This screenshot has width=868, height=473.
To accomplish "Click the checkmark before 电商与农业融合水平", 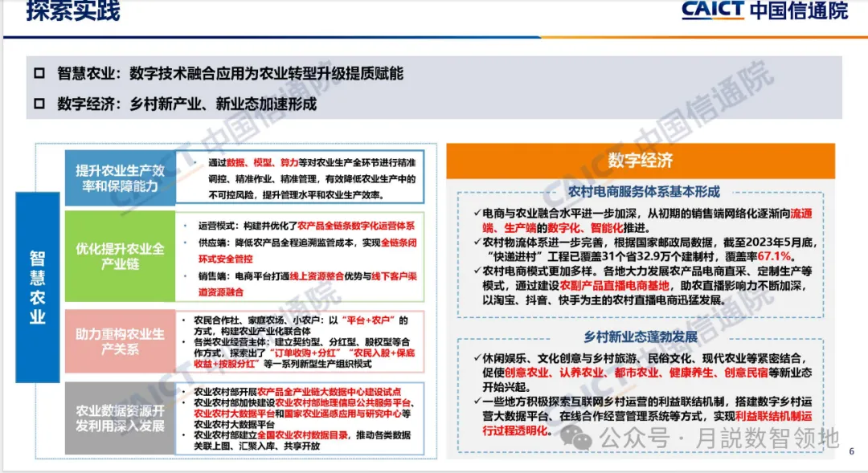I will [x=477, y=213].
